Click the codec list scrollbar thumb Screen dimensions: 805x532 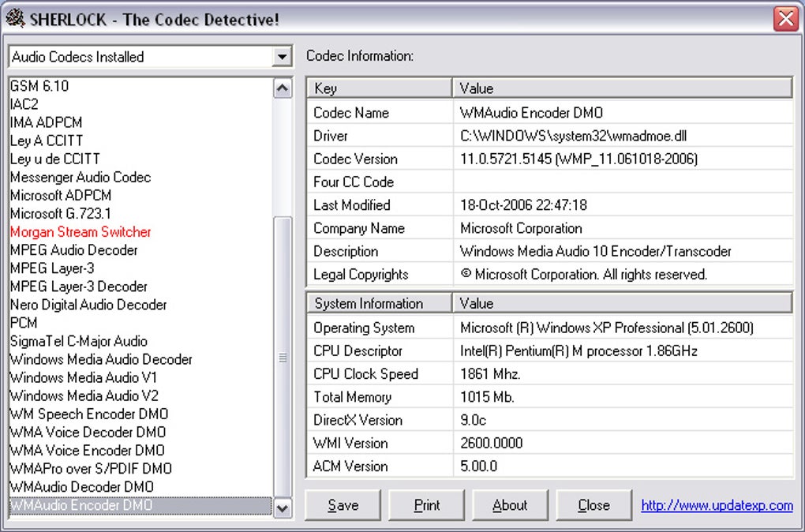(x=283, y=358)
